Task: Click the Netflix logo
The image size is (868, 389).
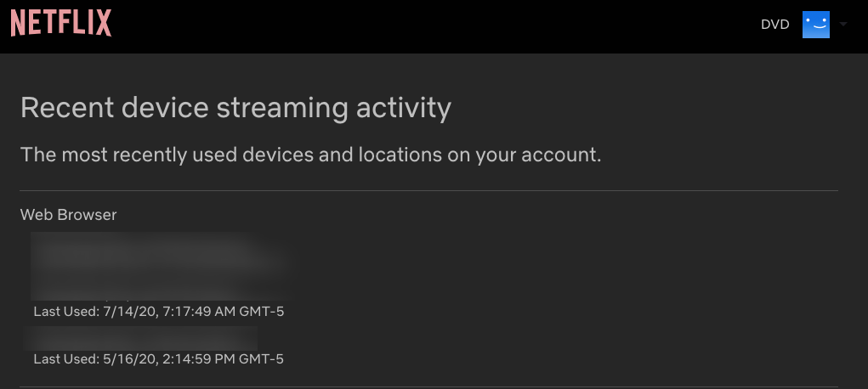Action: click(61, 23)
